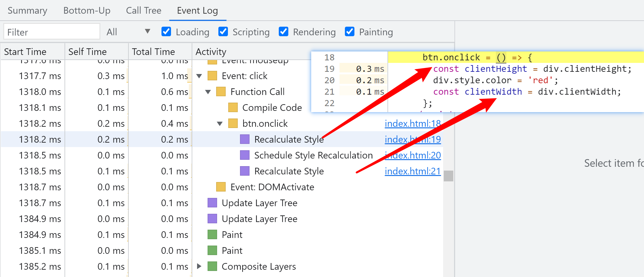The height and width of the screenshot is (277, 644).
Task: Open the index.html:19 source link
Action: pyautogui.click(x=413, y=139)
